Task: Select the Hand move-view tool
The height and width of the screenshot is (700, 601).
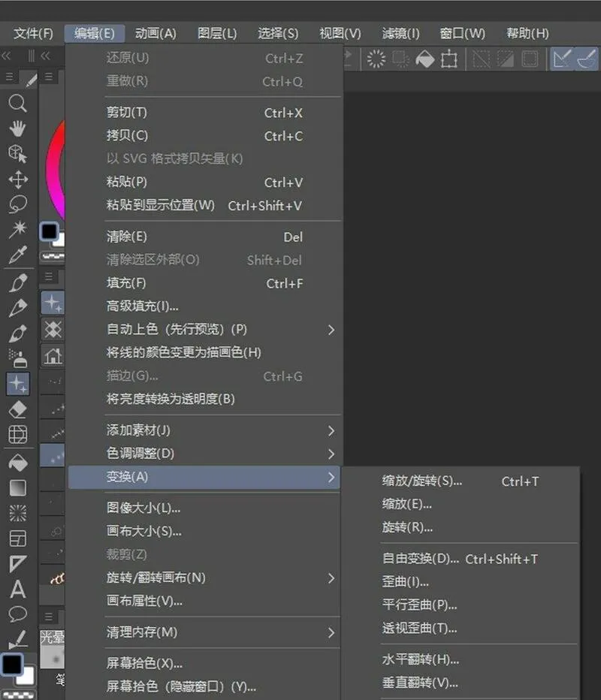Action: pyautogui.click(x=17, y=128)
